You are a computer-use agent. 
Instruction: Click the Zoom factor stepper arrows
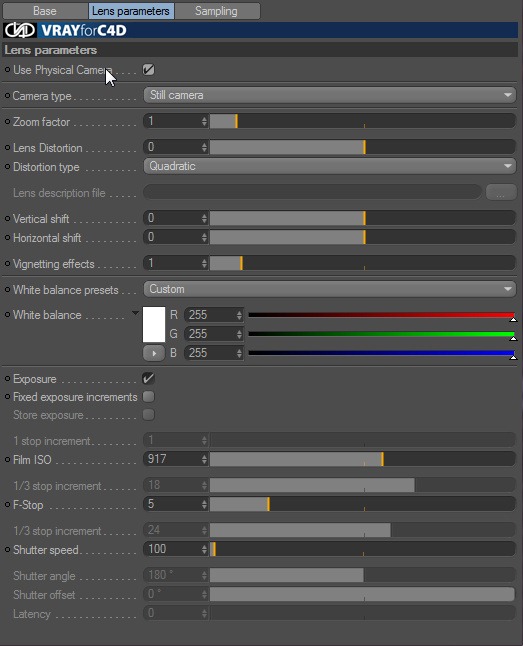pyautogui.click(x=204, y=121)
